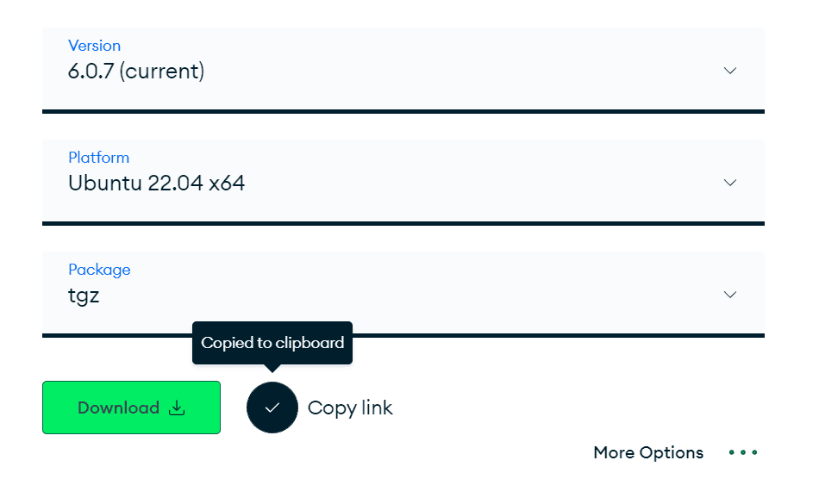The width and height of the screenshot is (819, 504).
Task: Click the blue Platform label
Action: coord(99,158)
